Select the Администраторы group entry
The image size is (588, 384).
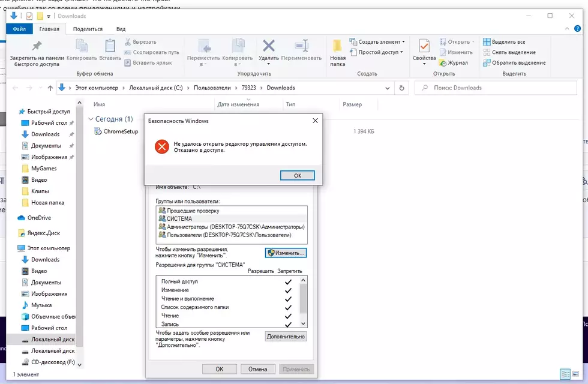(x=232, y=227)
